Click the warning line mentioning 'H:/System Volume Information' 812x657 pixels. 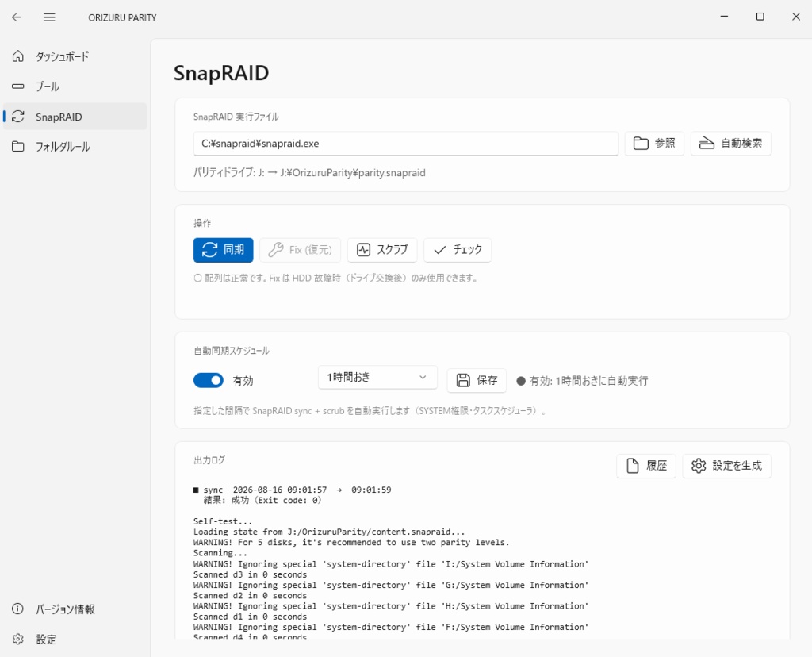tap(391, 606)
